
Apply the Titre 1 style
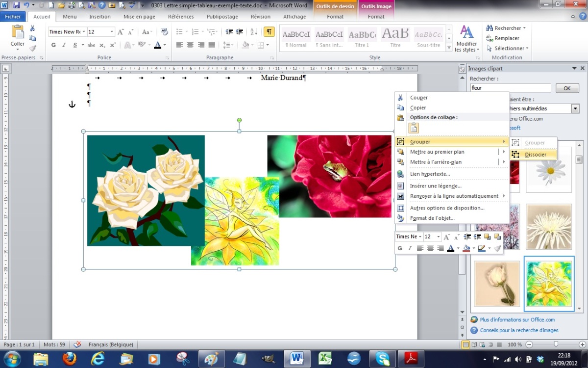(x=362, y=39)
